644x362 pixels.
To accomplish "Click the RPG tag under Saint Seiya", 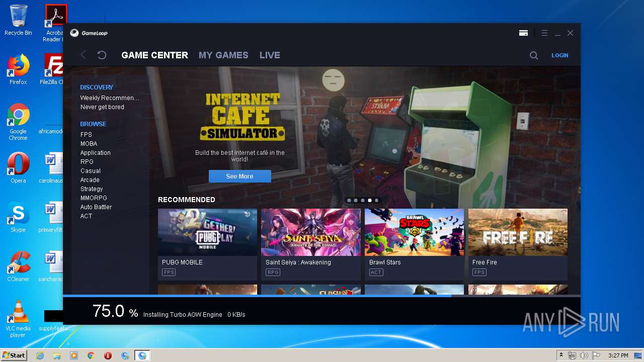I will pyautogui.click(x=273, y=273).
